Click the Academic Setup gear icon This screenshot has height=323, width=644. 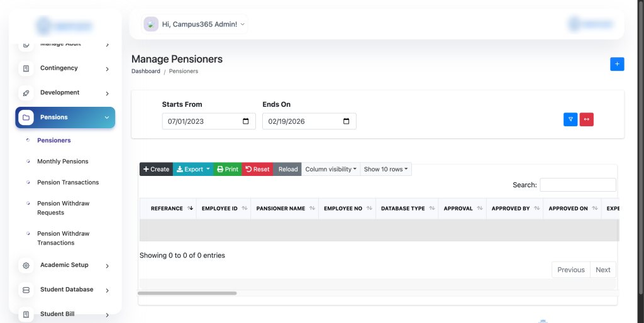pyautogui.click(x=26, y=265)
